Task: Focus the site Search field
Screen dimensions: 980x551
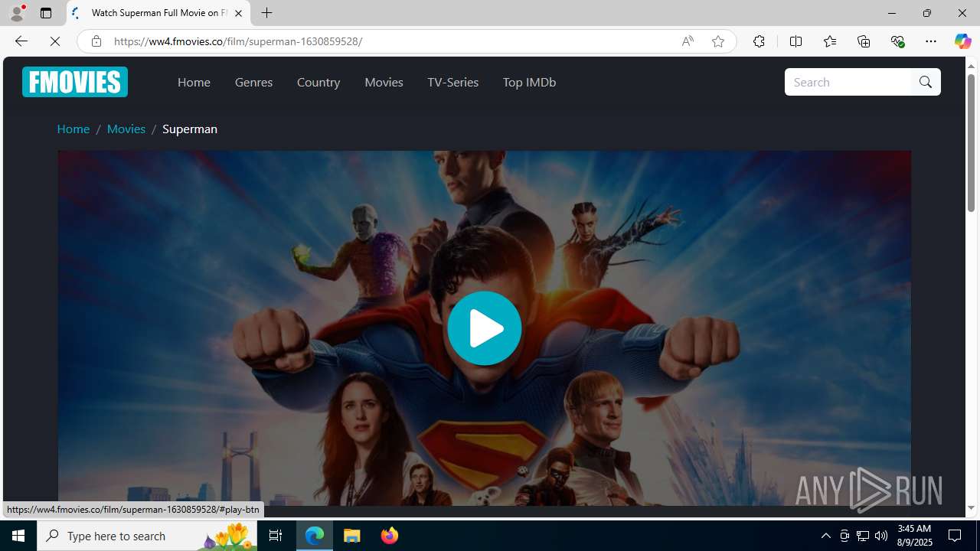Action: tap(848, 82)
